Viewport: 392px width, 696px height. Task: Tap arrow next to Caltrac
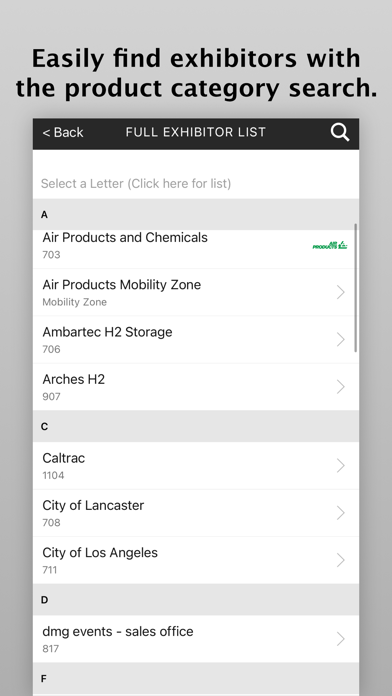pyautogui.click(x=341, y=466)
